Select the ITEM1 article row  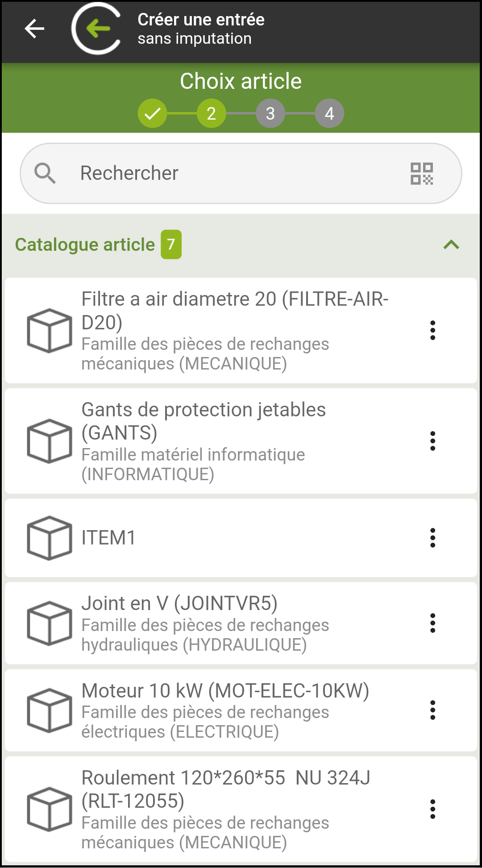(241, 538)
